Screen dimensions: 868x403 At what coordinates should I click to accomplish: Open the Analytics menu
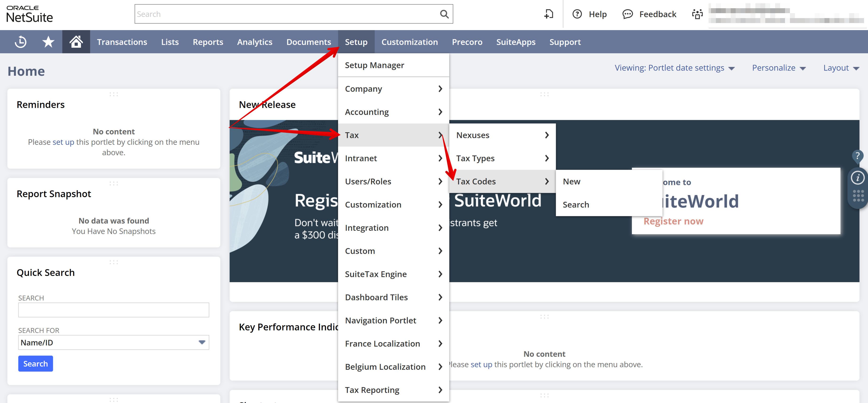254,42
